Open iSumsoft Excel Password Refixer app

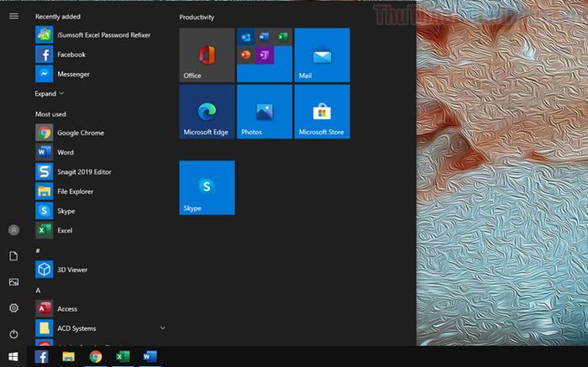click(100, 35)
